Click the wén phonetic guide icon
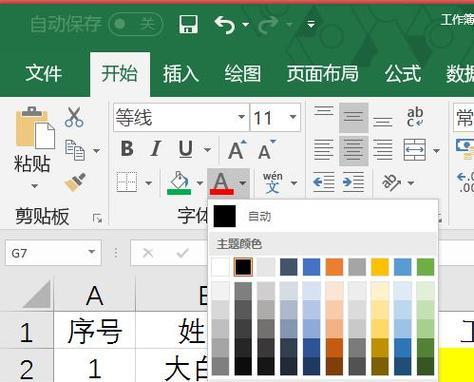This screenshot has width=474, height=382. (273, 182)
